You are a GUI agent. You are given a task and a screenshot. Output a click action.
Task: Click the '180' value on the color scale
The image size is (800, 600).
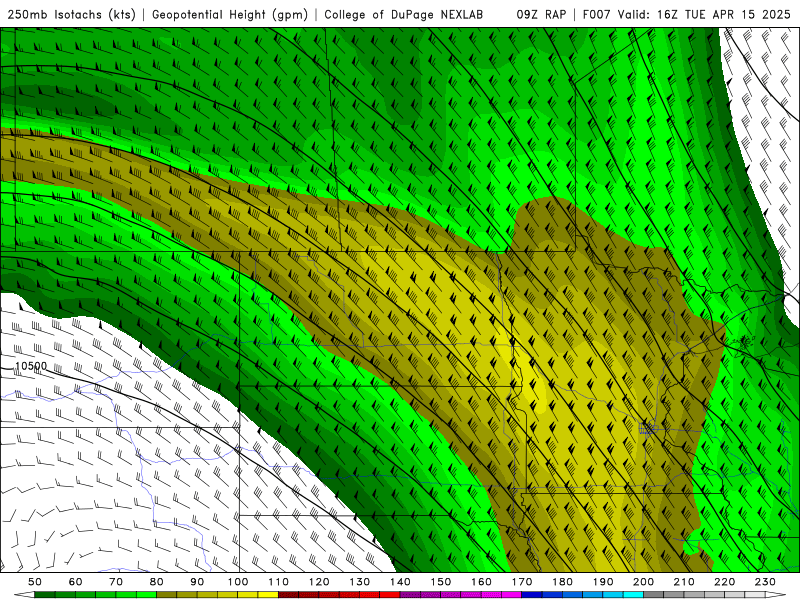tap(562, 582)
